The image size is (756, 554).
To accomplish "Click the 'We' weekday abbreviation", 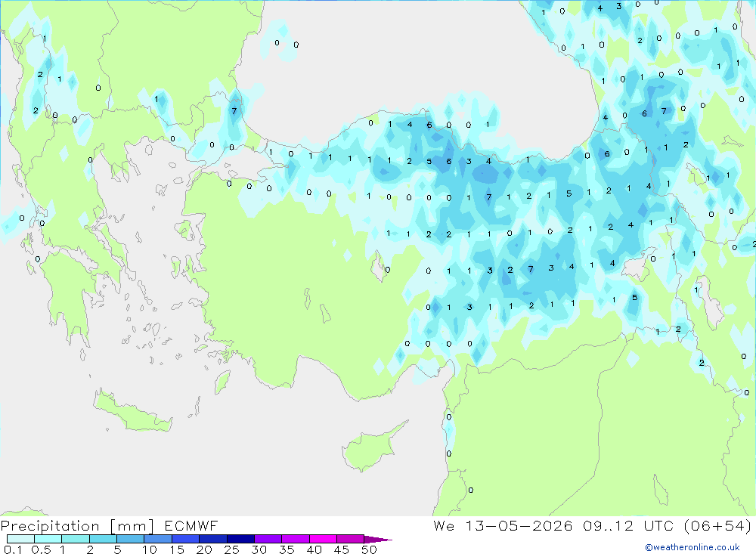I will 444,525.
